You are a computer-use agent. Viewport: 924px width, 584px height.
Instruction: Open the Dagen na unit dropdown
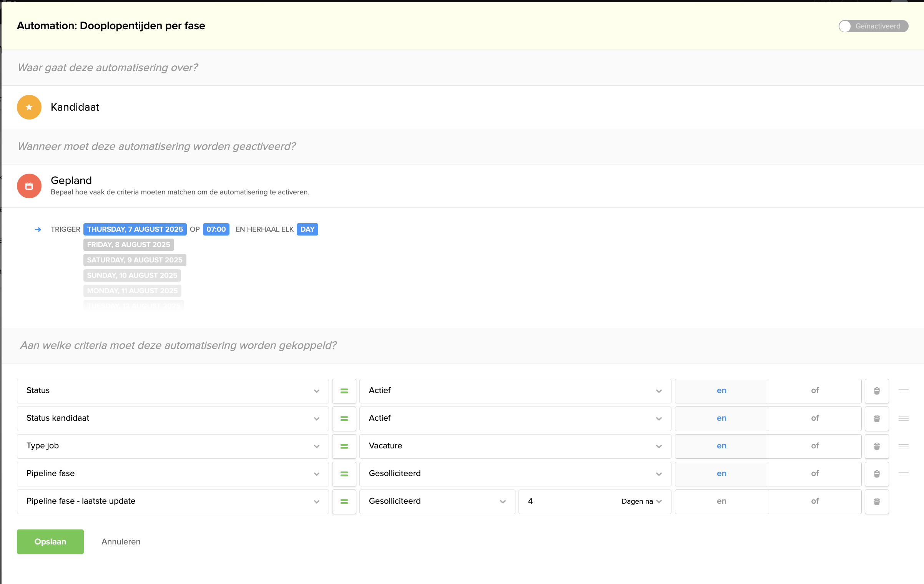[x=641, y=501]
